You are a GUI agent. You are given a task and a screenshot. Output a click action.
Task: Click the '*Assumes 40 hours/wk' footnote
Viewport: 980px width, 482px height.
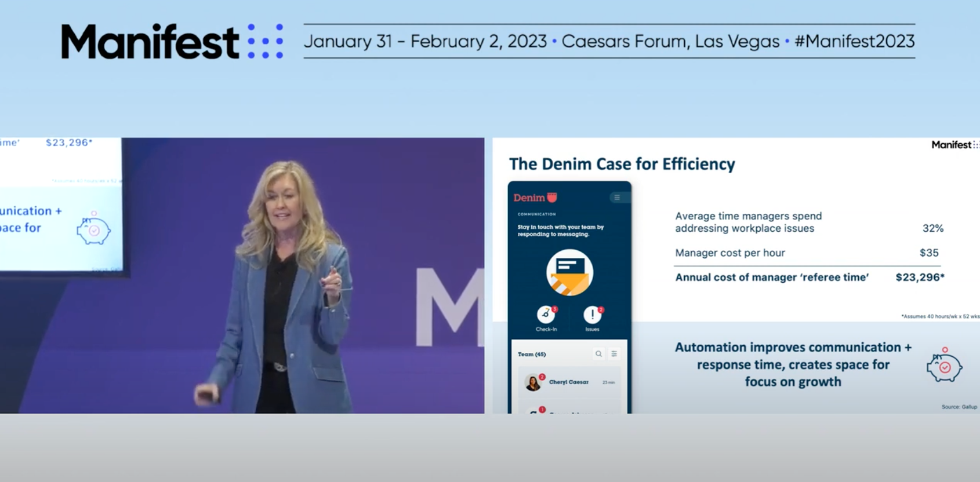tap(940, 316)
